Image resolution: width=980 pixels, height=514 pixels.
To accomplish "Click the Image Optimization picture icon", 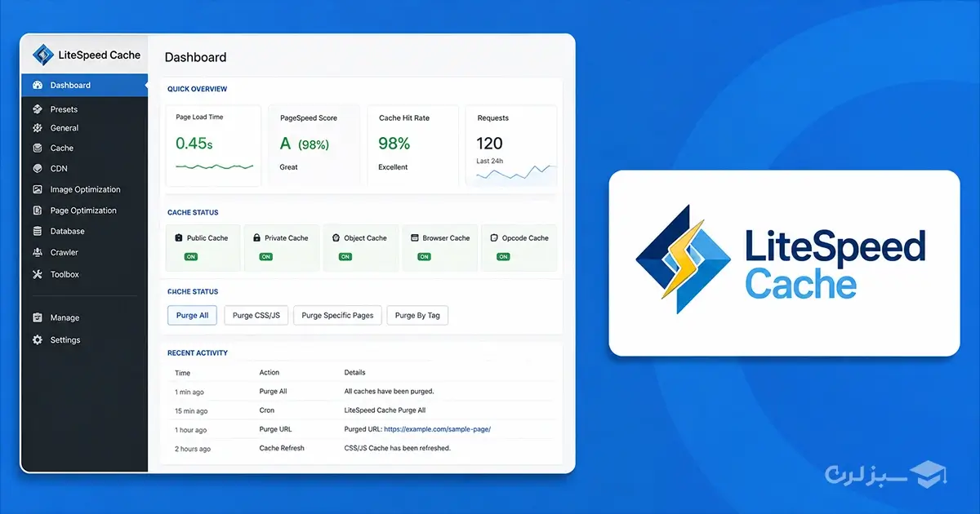I will pos(37,189).
